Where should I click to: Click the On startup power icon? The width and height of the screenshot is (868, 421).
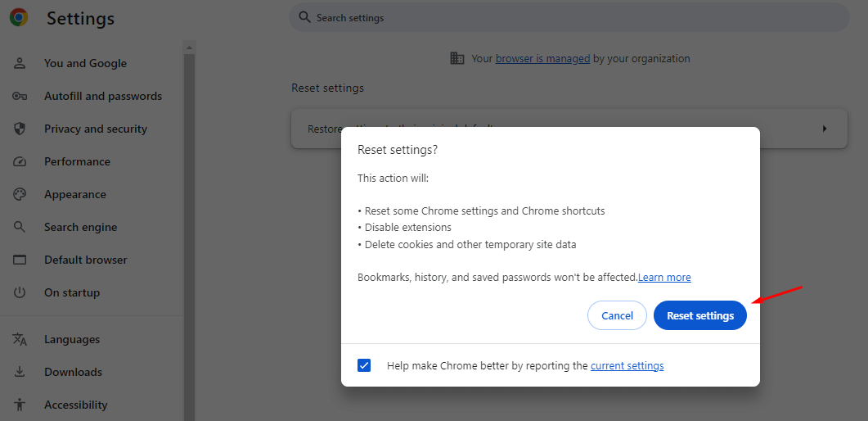point(20,292)
